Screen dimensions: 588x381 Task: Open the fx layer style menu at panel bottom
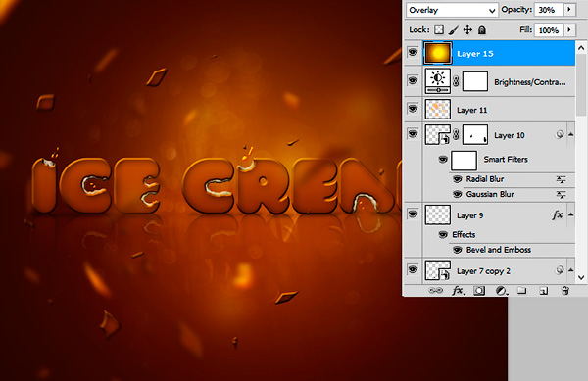click(458, 290)
